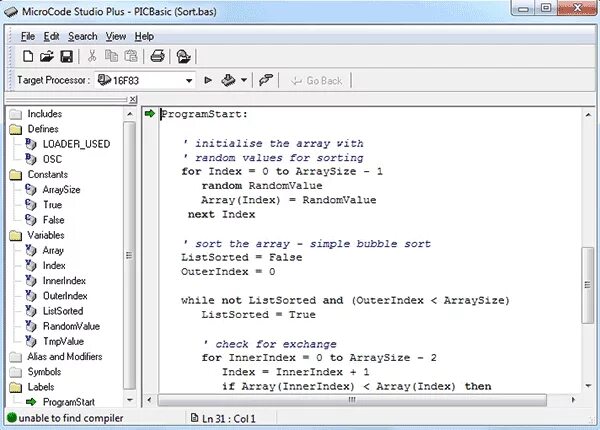Select the Array variable
Viewport: 600px width, 430px height.
(44, 251)
